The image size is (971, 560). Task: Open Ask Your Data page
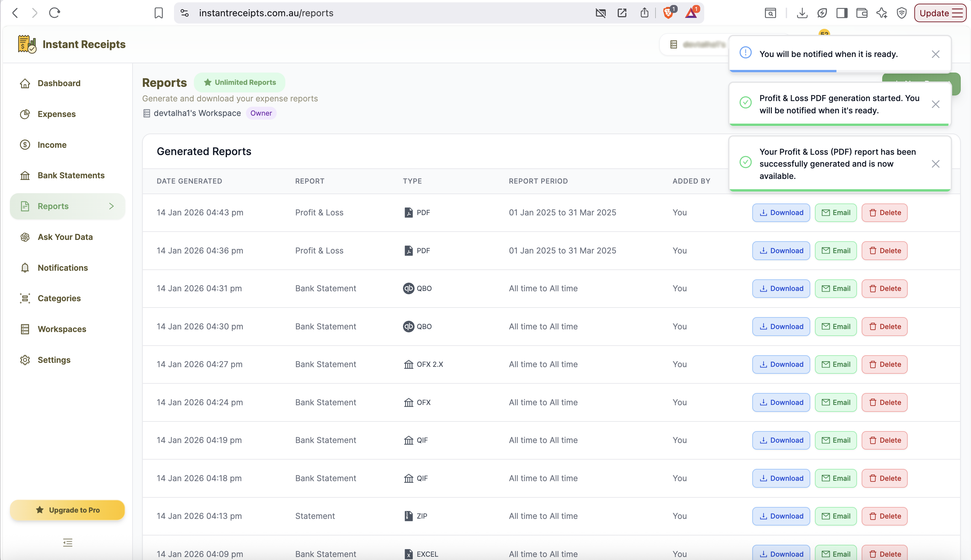[x=68, y=237]
